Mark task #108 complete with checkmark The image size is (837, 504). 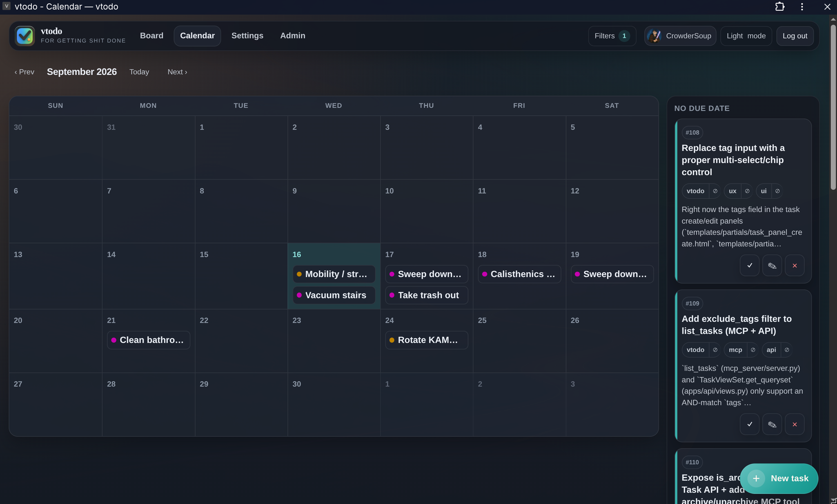click(749, 265)
